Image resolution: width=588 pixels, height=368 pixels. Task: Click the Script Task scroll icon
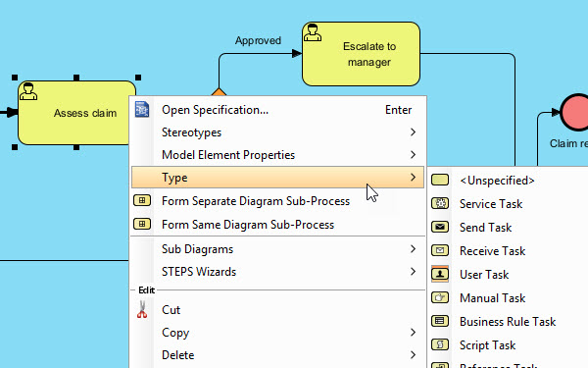pos(440,344)
